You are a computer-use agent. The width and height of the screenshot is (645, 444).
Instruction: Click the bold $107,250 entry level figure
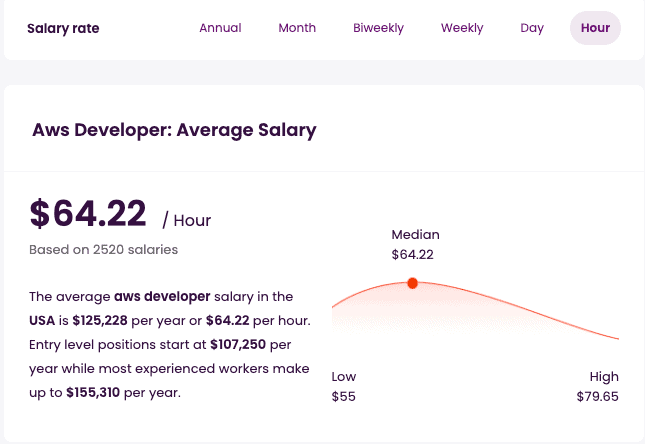click(x=238, y=344)
